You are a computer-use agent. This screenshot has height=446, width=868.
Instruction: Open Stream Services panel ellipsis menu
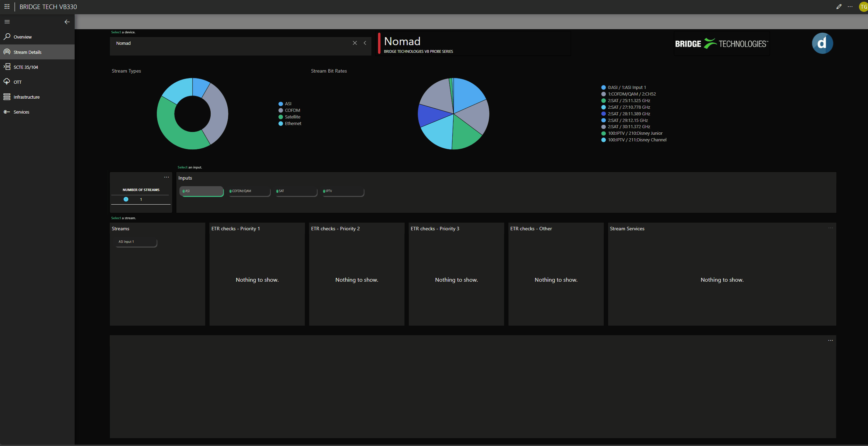coord(831,228)
